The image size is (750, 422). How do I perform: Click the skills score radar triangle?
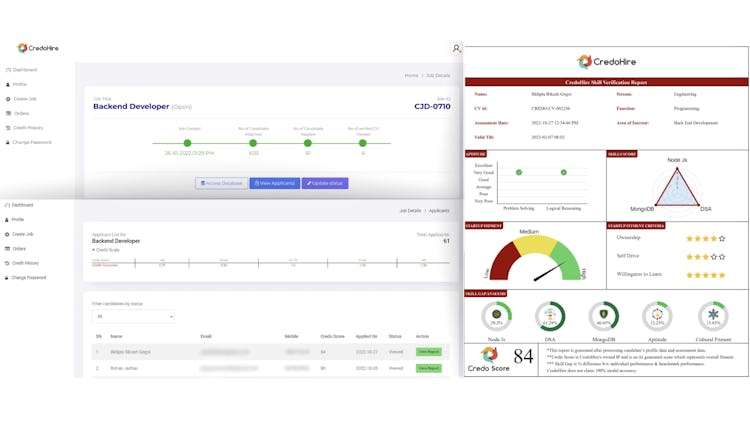tap(677, 188)
